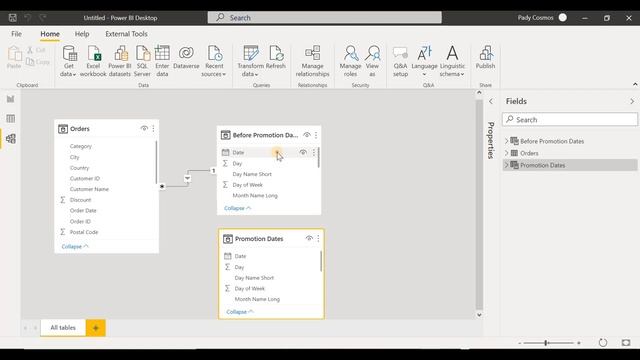Click the relationship filter direction arrow
The height and width of the screenshot is (360, 640).
coord(187,178)
